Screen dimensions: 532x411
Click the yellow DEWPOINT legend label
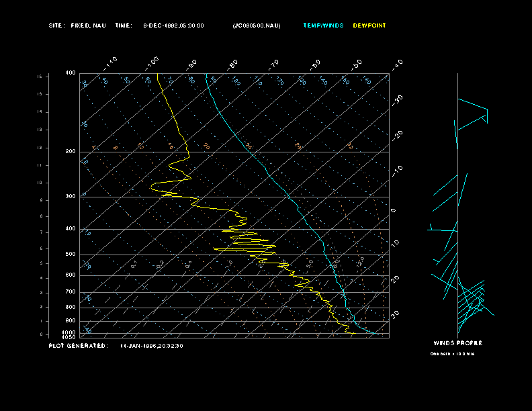pyautogui.click(x=369, y=26)
